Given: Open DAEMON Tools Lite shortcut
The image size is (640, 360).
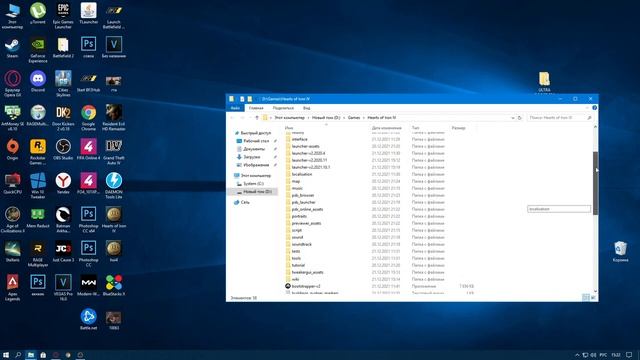Looking at the screenshot, I should pos(113,186).
